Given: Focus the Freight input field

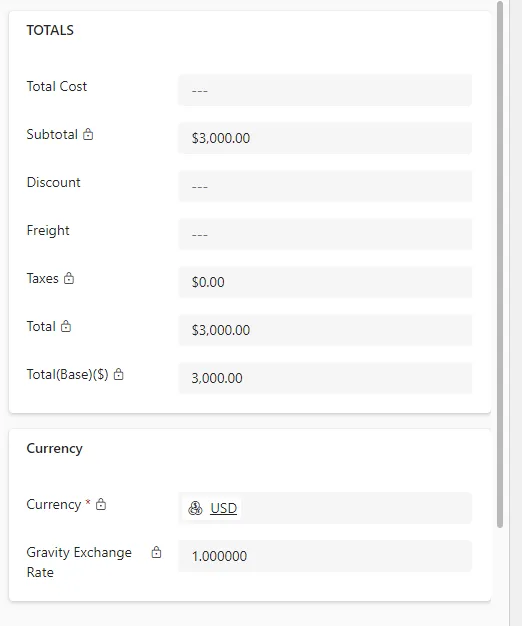Looking at the screenshot, I should click(x=325, y=234).
